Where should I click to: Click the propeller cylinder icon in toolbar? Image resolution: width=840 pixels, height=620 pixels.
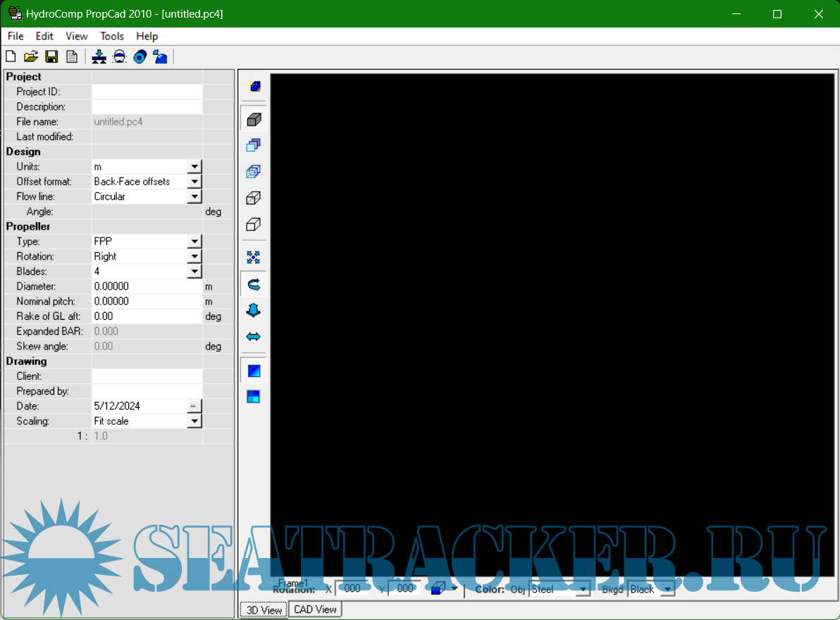tap(140, 57)
